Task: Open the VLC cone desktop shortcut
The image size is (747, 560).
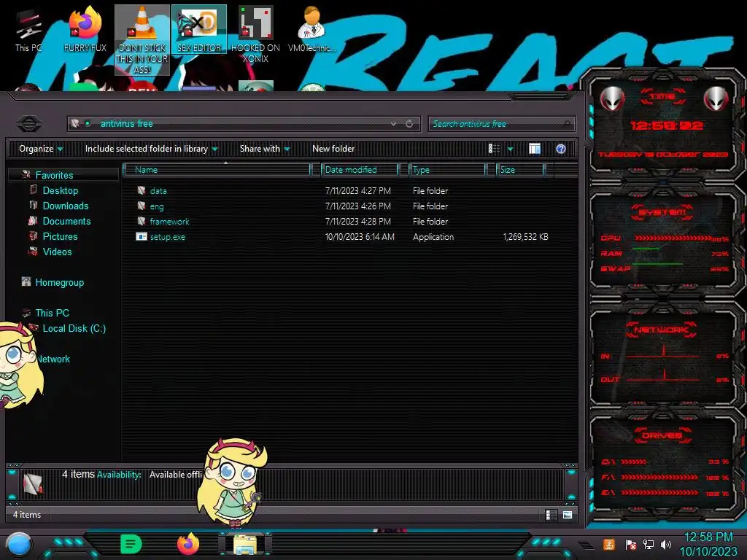Action: coord(142,39)
